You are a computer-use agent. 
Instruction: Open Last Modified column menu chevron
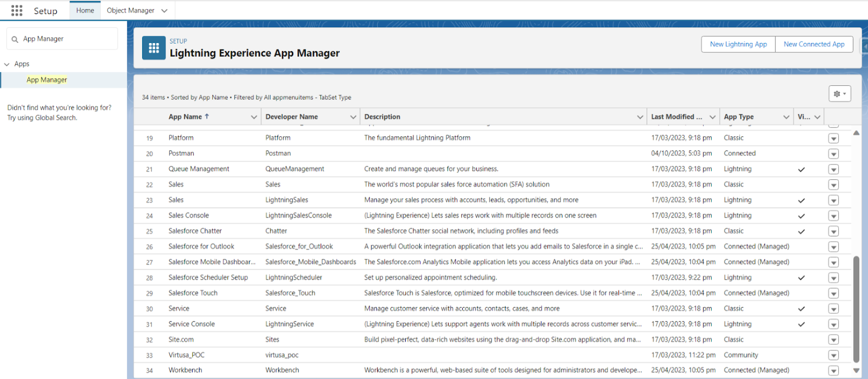[712, 117]
